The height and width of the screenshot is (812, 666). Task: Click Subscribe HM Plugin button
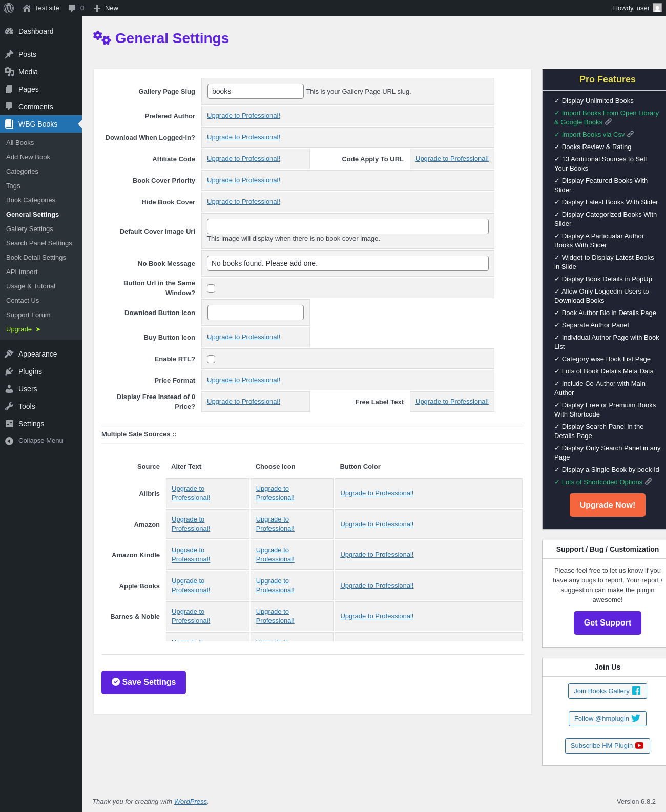point(608,746)
